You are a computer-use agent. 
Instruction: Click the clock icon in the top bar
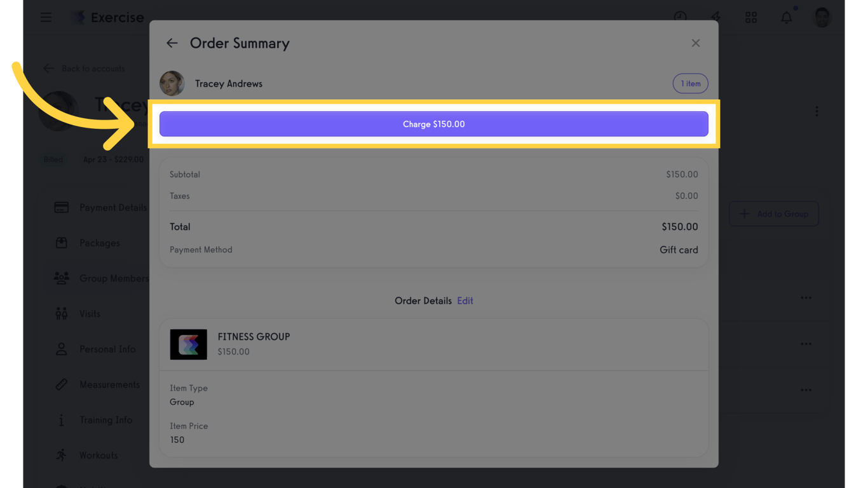680,17
